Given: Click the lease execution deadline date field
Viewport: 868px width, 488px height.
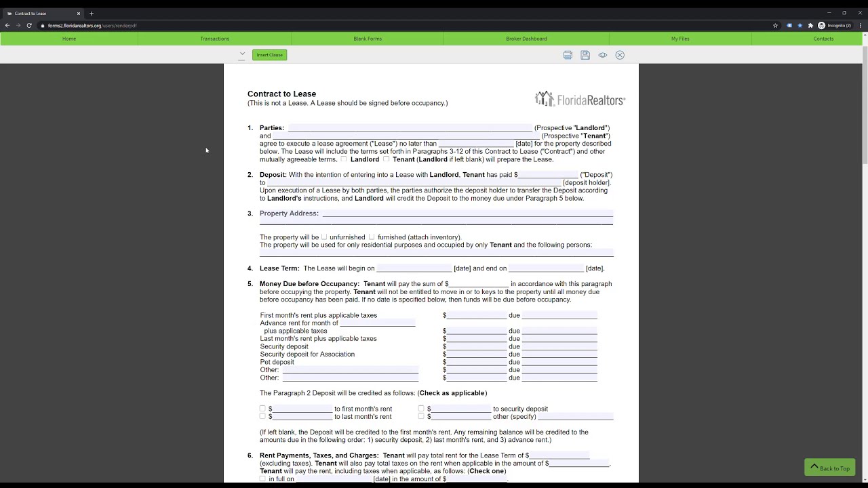Looking at the screenshot, I should tap(476, 143).
